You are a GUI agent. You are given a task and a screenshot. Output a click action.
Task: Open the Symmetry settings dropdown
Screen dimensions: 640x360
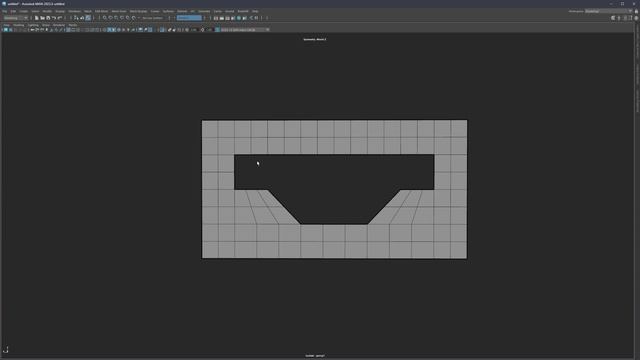tap(189, 18)
